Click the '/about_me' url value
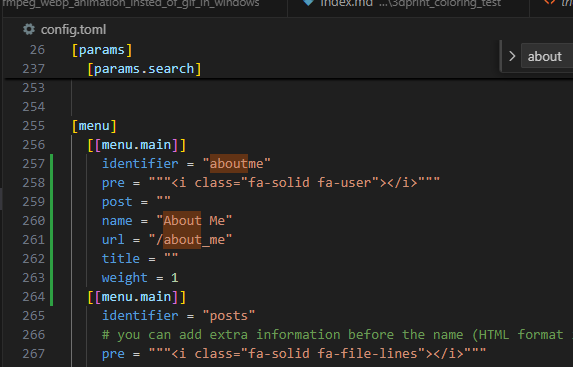The image size is (573, 367). [x=190, y=240]
